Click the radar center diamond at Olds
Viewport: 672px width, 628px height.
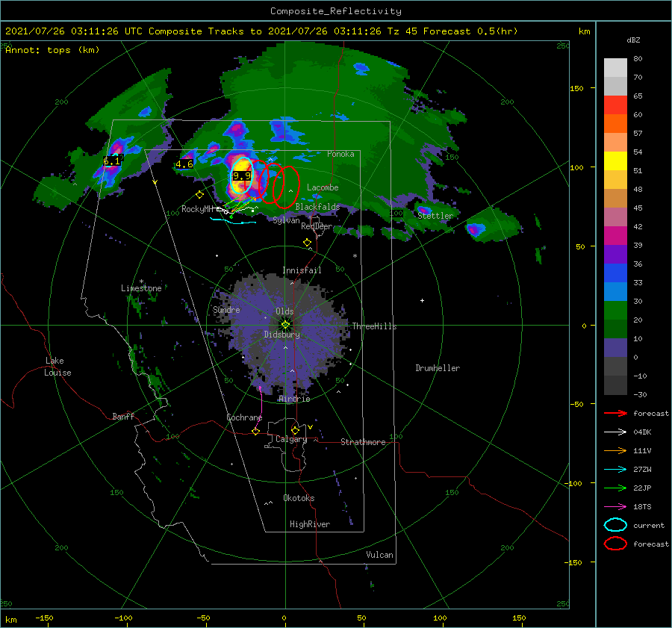pos(285,325)
